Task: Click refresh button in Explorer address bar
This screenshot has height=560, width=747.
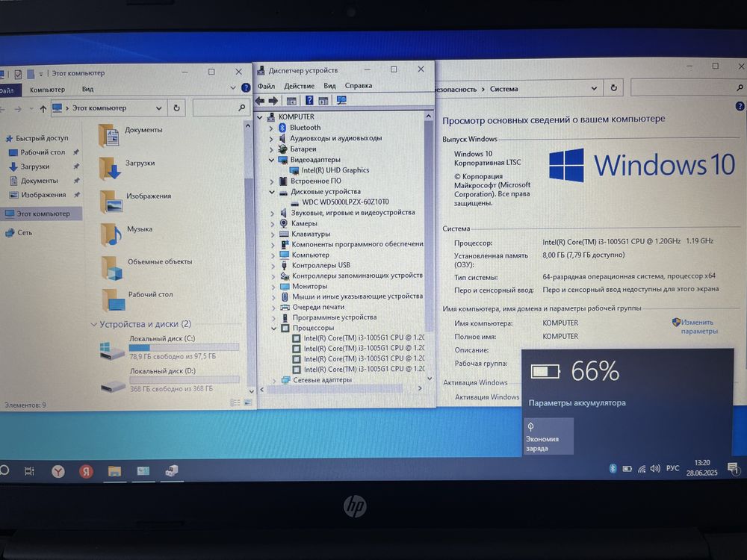Action: (176, 108)
